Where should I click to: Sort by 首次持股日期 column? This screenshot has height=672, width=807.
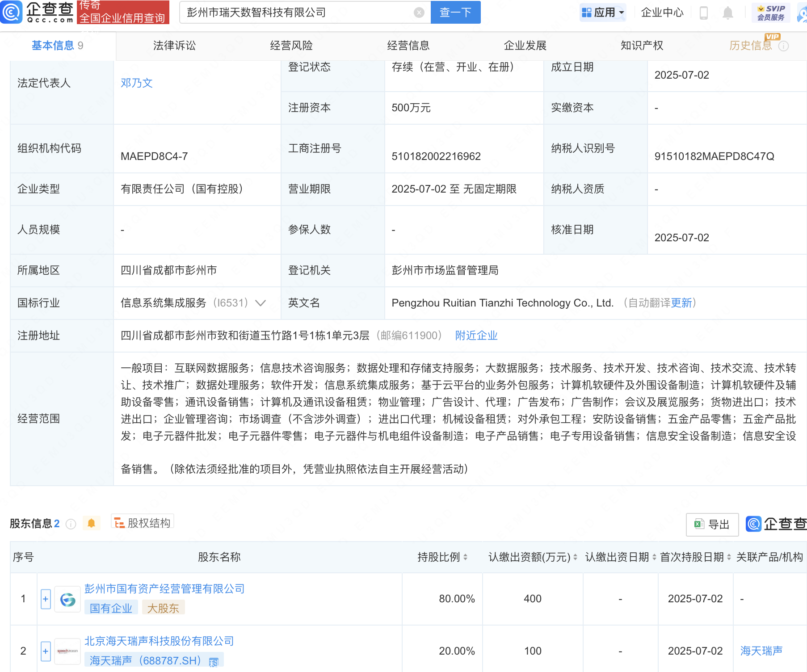[x=729, y=557]
